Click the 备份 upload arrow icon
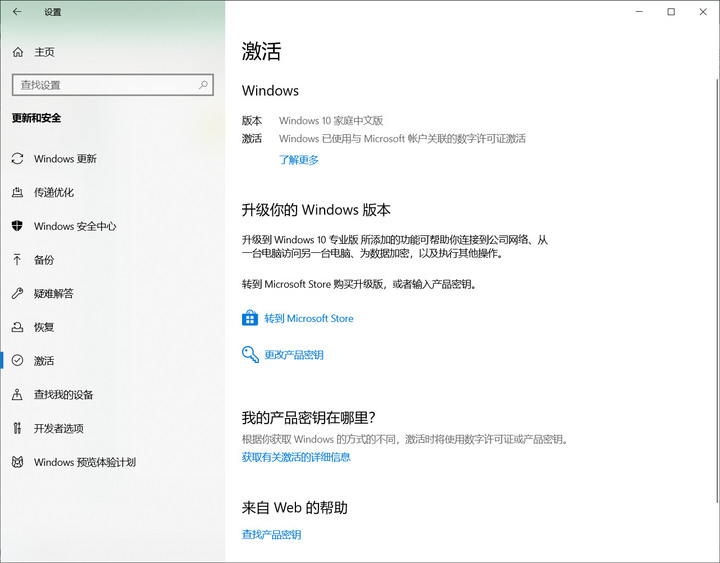 [17, 259]
